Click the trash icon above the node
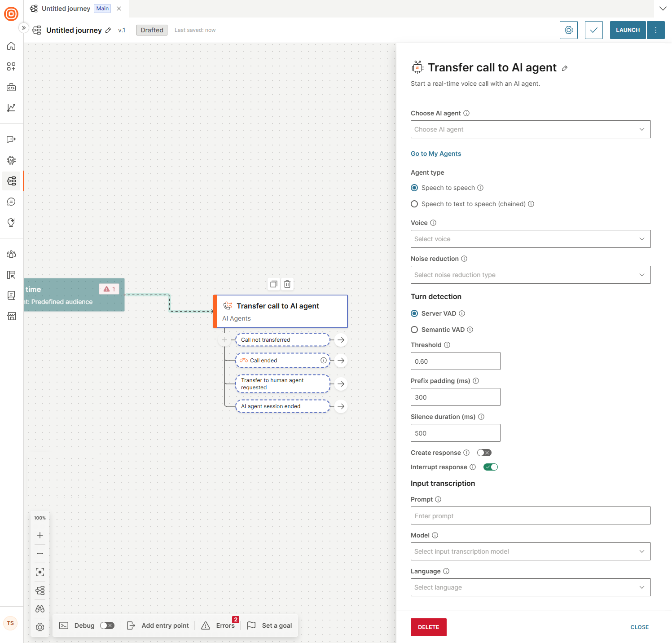The height and width of the screenshot is (643, 672). [x=287, y=284]
